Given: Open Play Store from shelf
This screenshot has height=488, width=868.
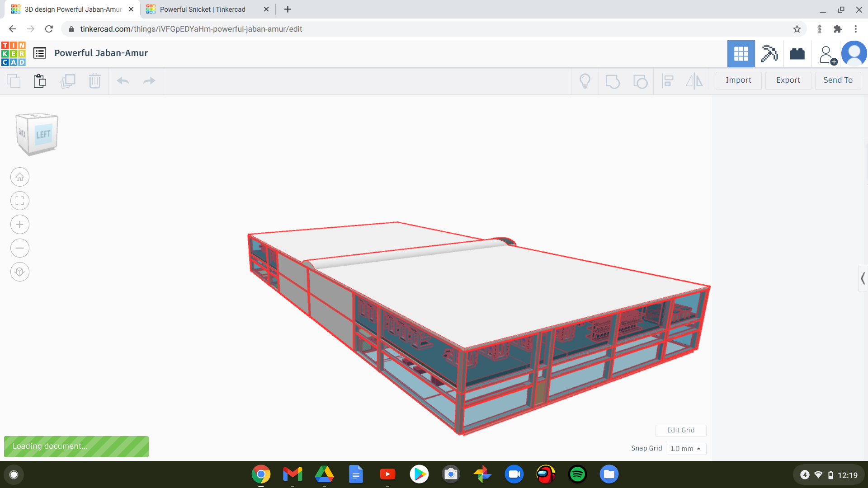Looking at the screenshot, I should coord(419,474).
